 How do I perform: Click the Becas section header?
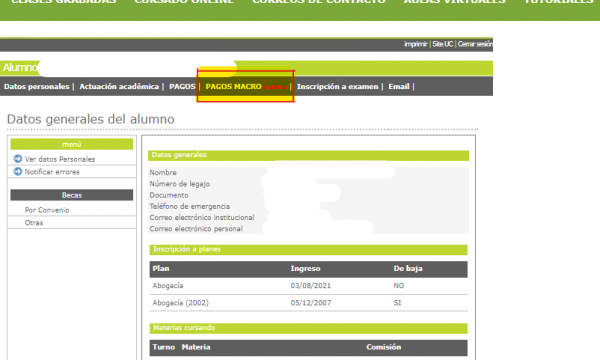[x=72, y=195]
